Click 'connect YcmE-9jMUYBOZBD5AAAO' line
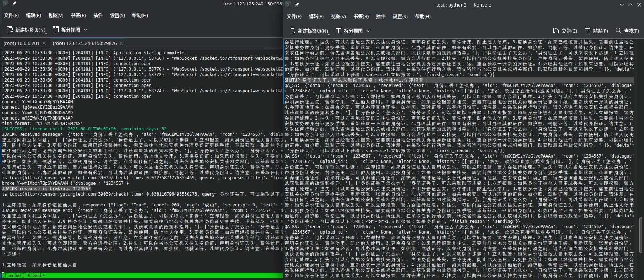 tap(37, 113)
